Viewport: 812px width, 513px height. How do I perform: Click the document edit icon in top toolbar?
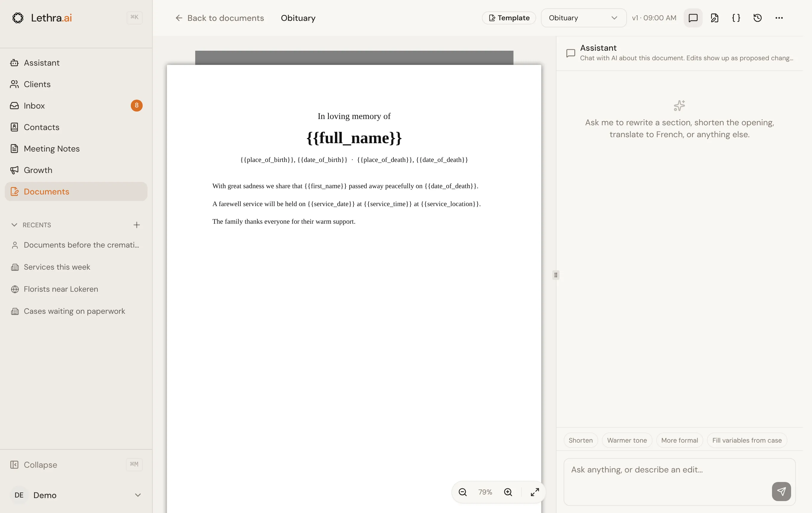click(715, 18)
